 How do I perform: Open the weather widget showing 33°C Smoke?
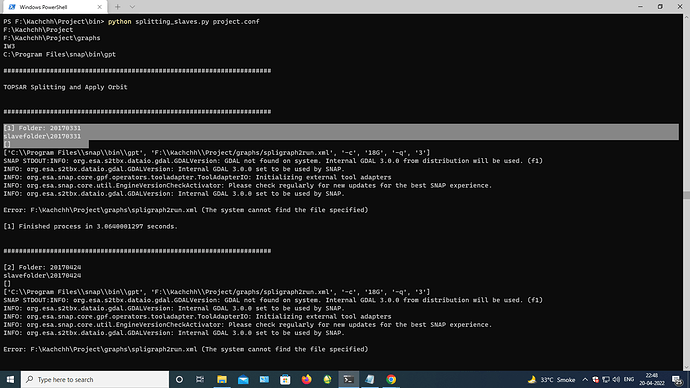[x=551, y=379]
